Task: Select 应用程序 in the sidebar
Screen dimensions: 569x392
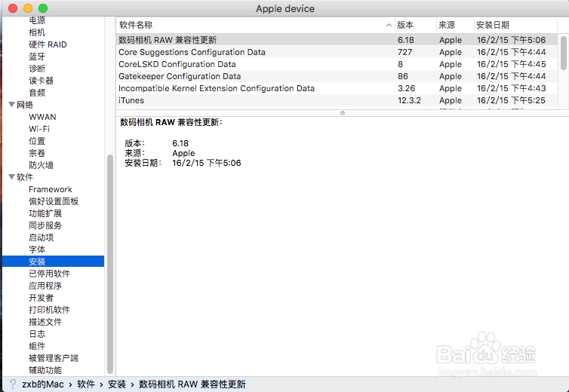Action: click(x=45, y=286)
